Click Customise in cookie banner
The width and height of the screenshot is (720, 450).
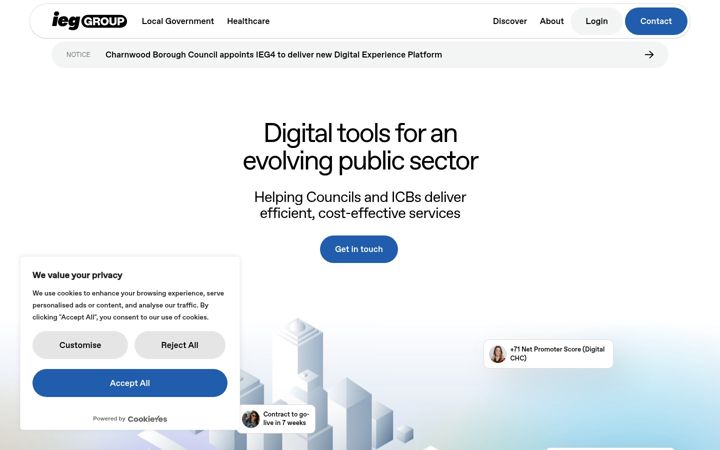80,345
